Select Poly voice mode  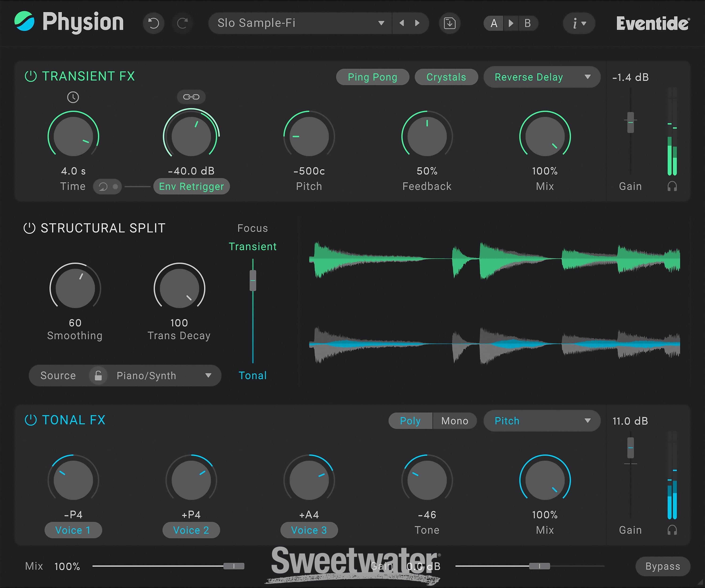pos(410,421)
